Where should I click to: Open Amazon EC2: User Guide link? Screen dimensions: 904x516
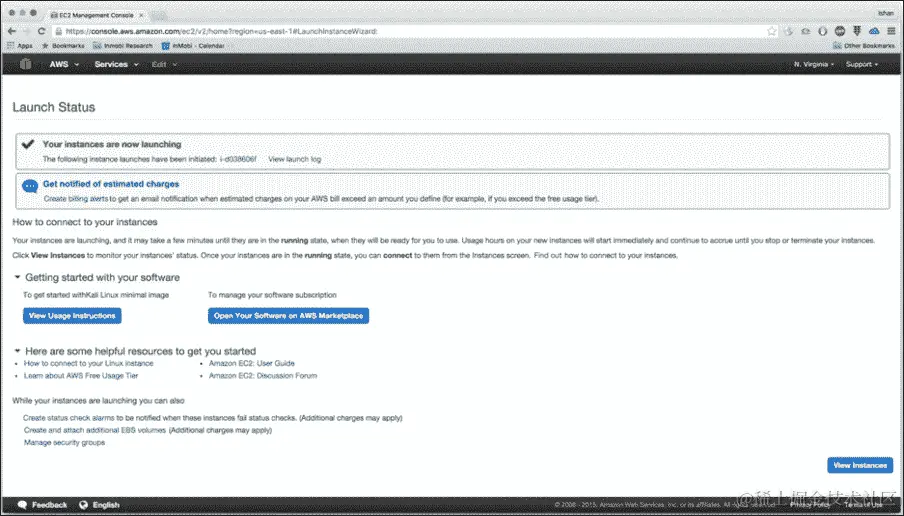[251, 364]
